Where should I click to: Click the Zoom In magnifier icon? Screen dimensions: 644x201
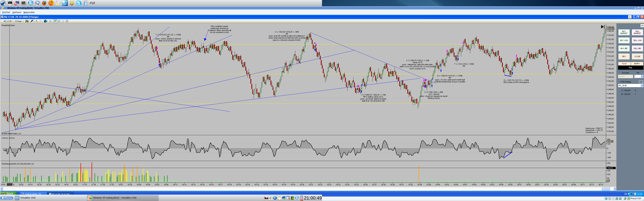pyautogui.click(x=37, y=21)
